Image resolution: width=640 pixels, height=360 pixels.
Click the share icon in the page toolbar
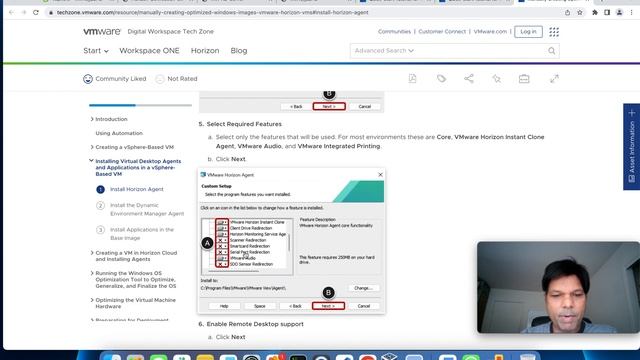tap(469, 78)
